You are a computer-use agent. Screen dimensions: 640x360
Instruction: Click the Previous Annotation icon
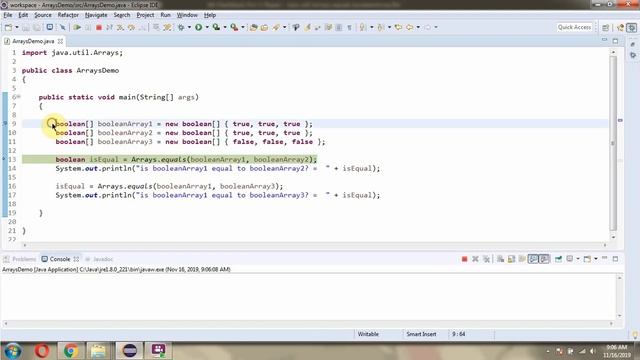pyautogui.click(x=381, y=27)
